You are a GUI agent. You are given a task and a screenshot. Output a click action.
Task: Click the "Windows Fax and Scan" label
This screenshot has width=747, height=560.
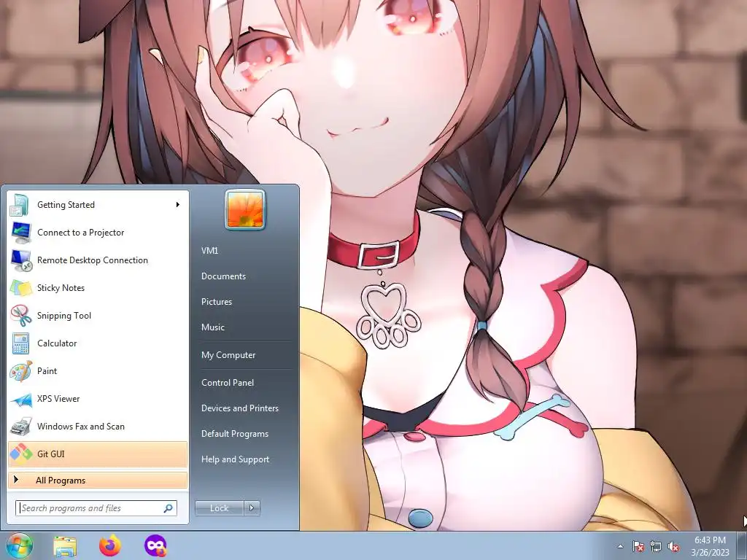tap(81, 426)
